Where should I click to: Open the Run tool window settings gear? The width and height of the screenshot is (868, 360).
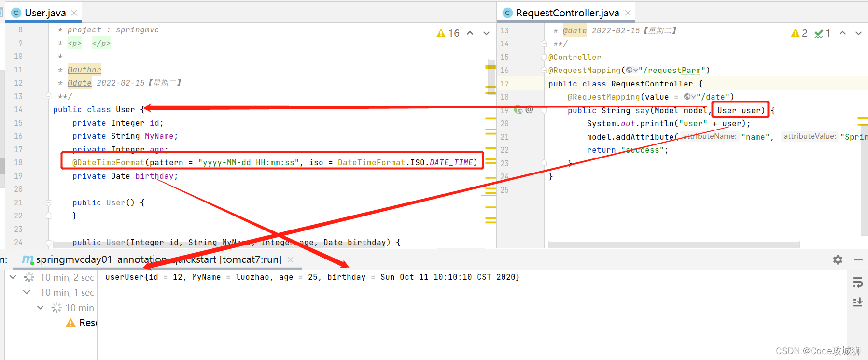point(838,260)
